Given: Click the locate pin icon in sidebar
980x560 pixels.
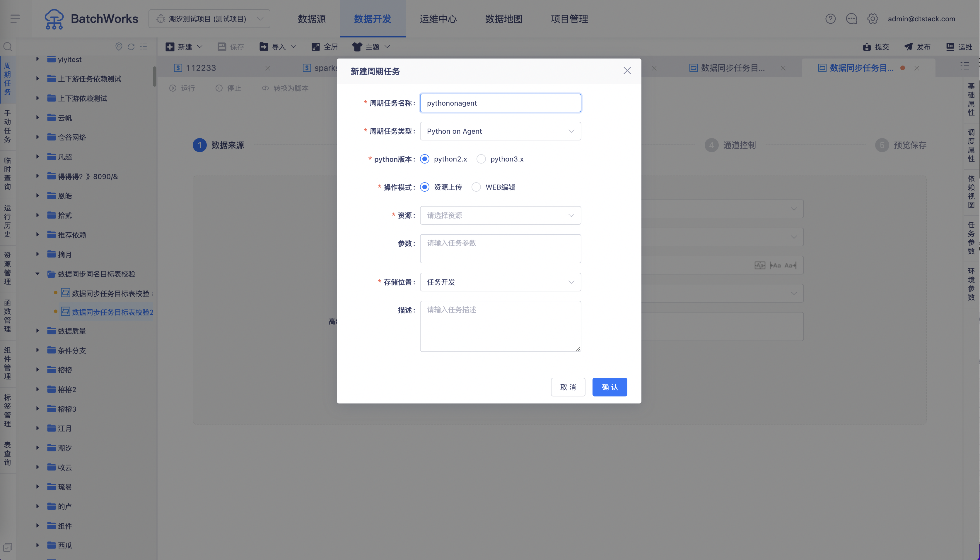Looking at the screenshot, I should pyautogui.click(x=119, y=47).
